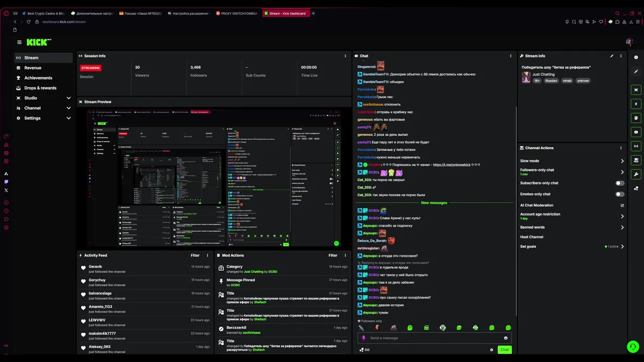Open Followers-only chat options arrow
The image size is (644, 362).
click(x=622, y=171)
